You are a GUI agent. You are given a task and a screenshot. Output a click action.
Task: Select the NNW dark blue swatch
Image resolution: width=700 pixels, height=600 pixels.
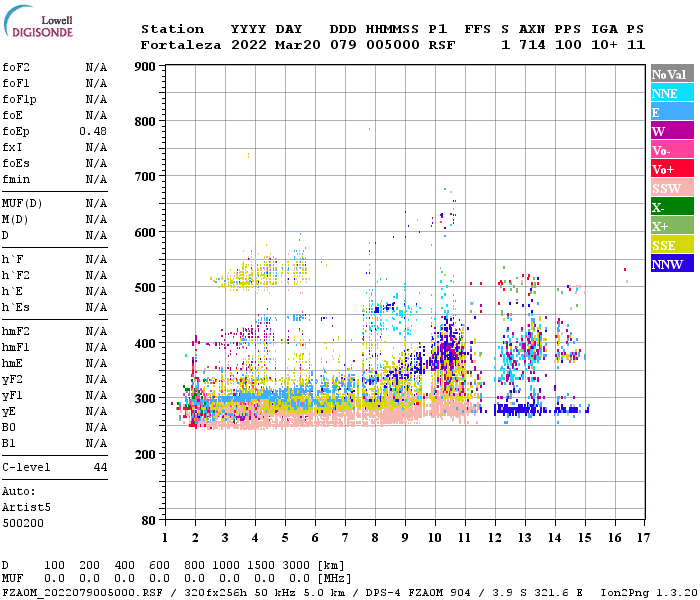672,263
